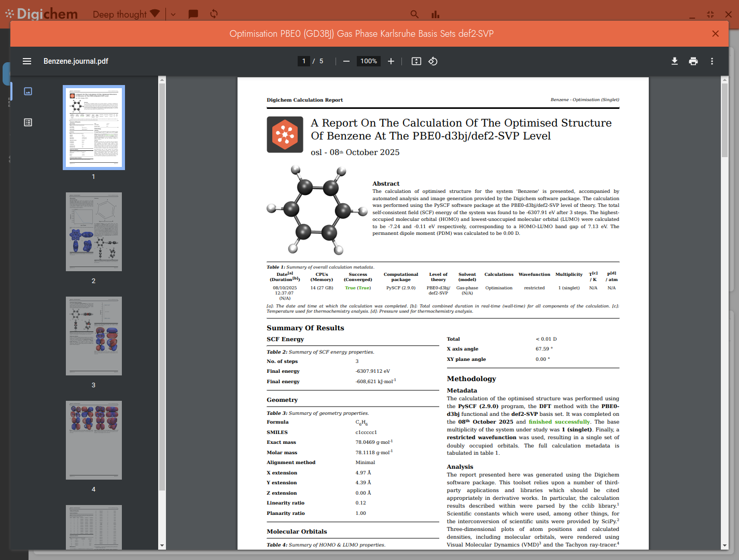Screen dimensions: 739x560
Task: Switch to the document outline sidebar view
Action: coord(27,122)
